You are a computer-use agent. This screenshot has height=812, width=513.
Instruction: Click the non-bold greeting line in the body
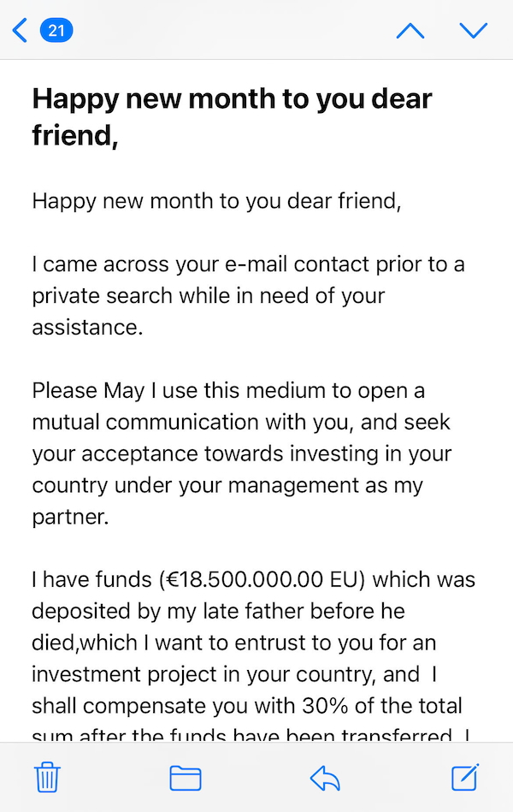pyautogui.click(x=215, y=202)
